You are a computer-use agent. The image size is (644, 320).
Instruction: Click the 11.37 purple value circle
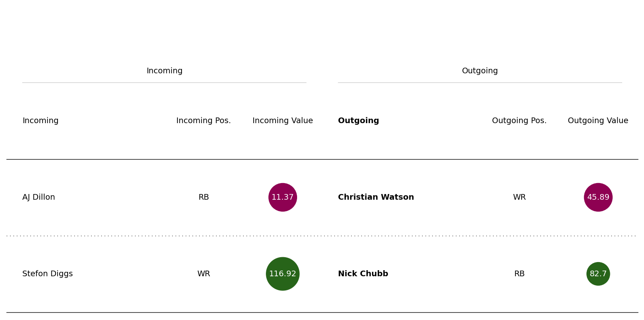282,197
